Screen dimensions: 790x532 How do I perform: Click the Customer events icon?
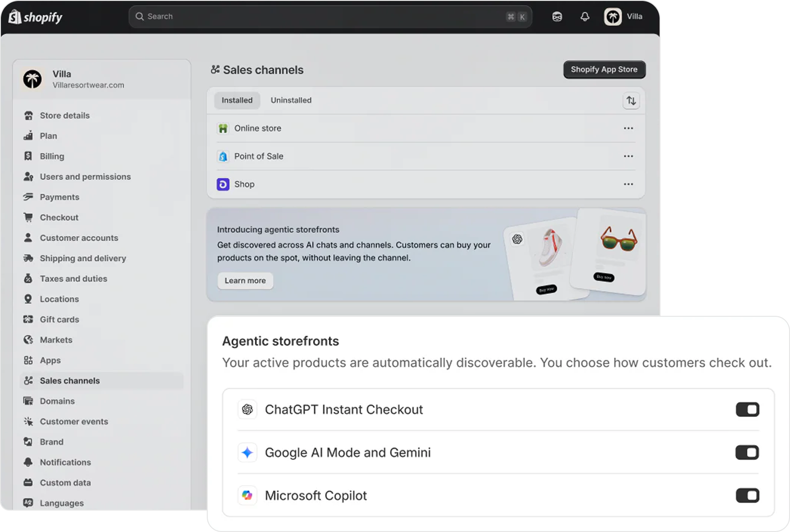[x=28, y=422]
